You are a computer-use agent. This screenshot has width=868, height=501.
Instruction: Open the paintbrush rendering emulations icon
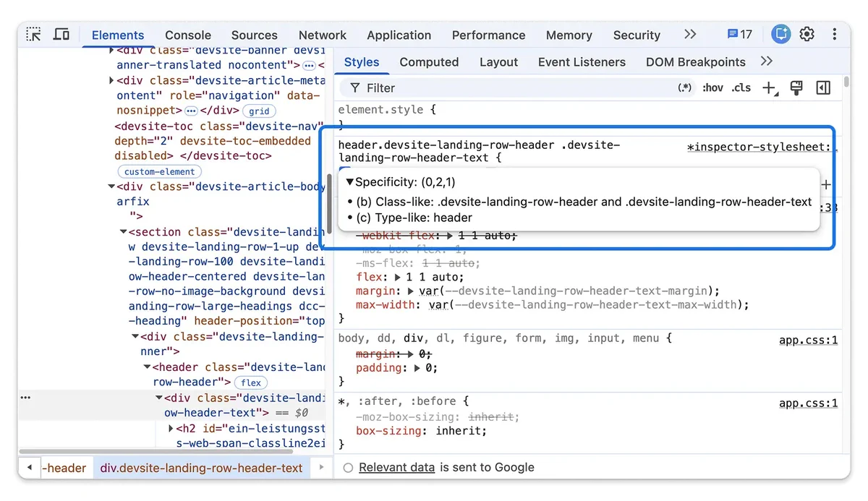(796, 88)
